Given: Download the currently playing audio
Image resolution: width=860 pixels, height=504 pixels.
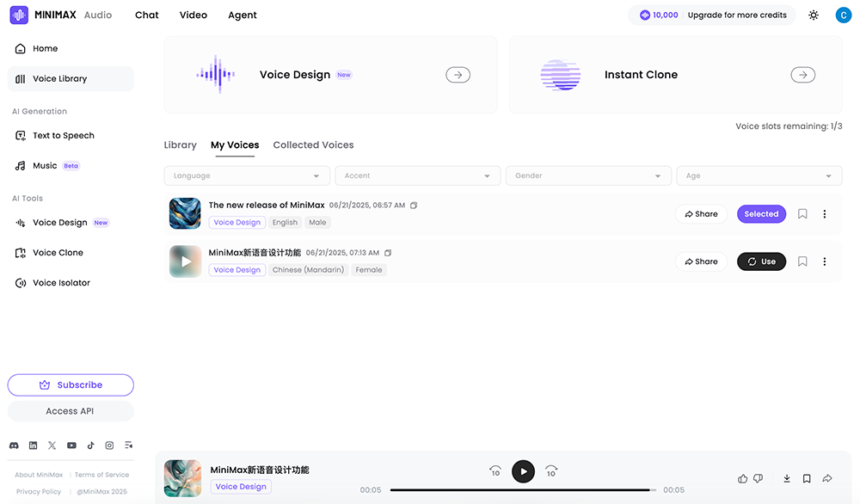Looking at the screenshot, I should click(x=786, y=478).
